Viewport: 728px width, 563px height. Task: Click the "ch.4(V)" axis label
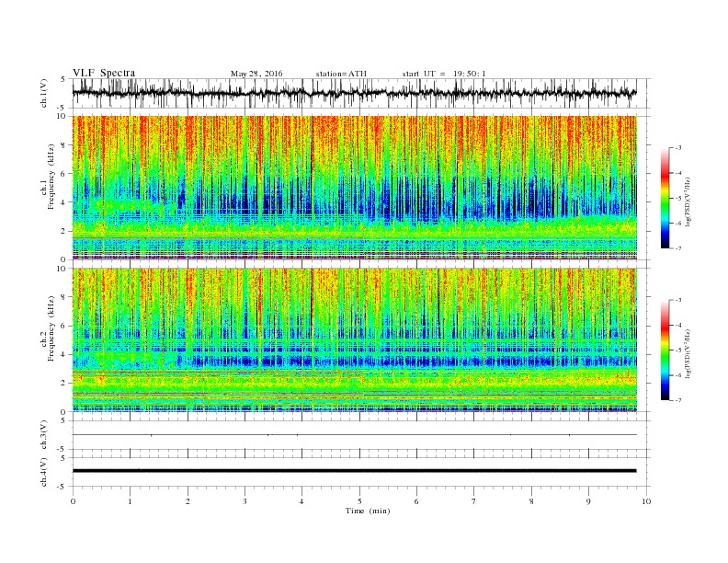tap(44, 472)
